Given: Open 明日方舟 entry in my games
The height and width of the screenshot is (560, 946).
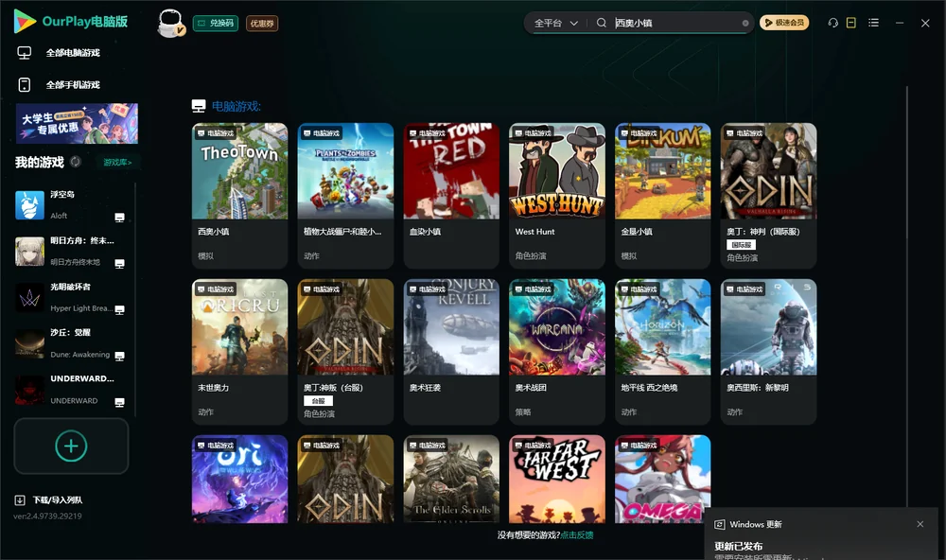Looking at the screenshot, I should point(71,251).
